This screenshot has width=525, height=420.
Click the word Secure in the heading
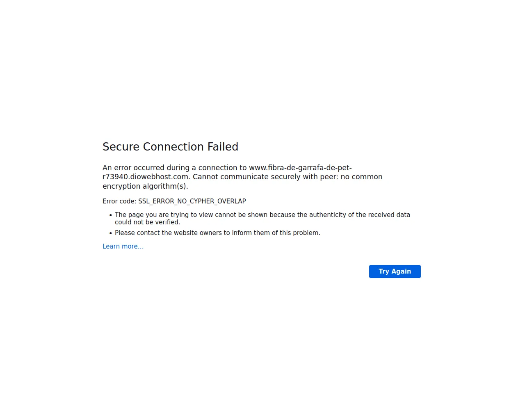click(x=121, y=147)
